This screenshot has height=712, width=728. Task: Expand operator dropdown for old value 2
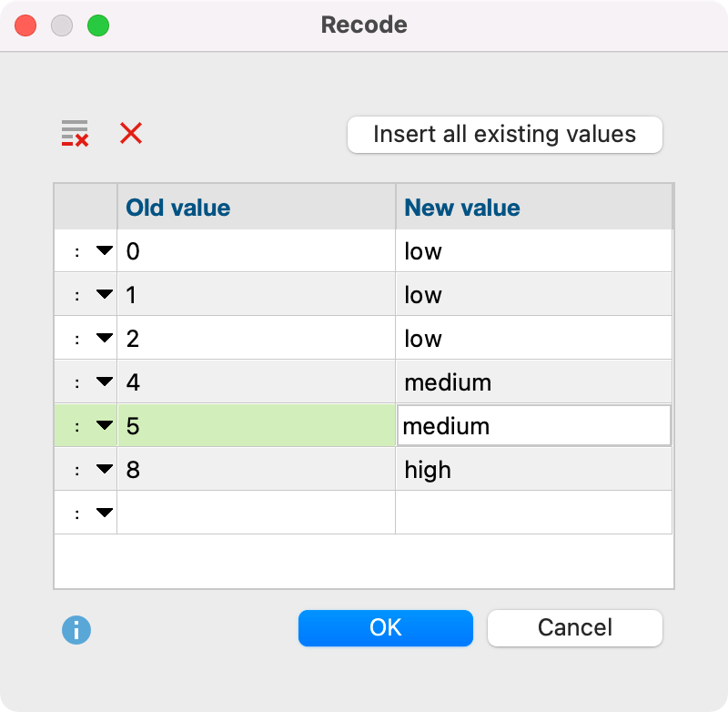pyautogui.click(x=105, y=338)
